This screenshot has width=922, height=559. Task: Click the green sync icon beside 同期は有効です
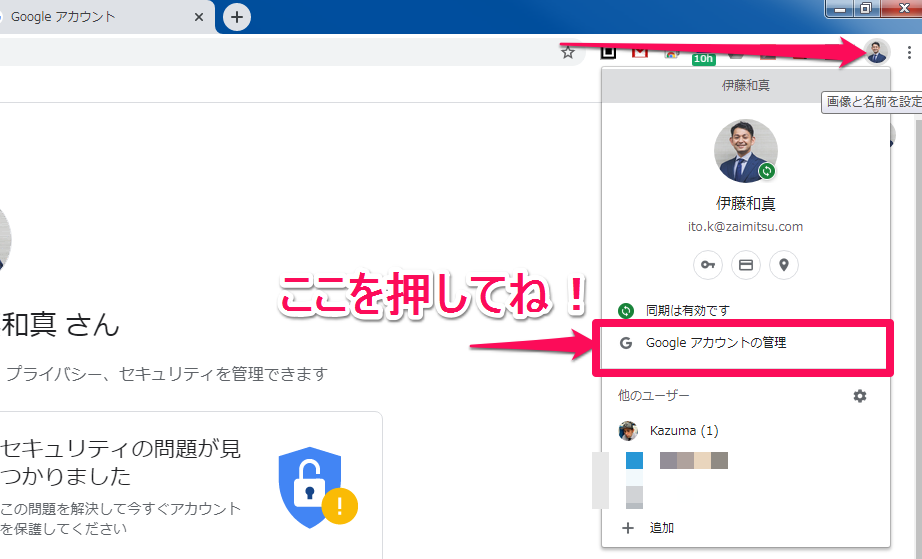tap(626, 310)
